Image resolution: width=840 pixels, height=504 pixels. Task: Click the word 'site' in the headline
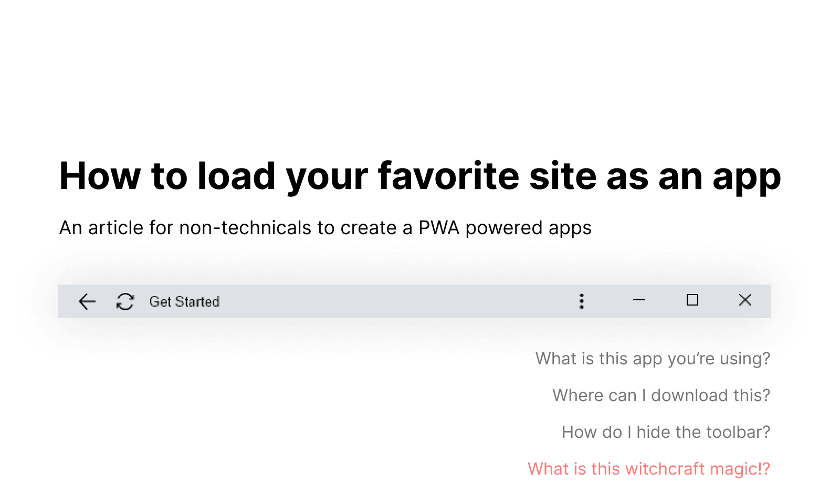563,176
